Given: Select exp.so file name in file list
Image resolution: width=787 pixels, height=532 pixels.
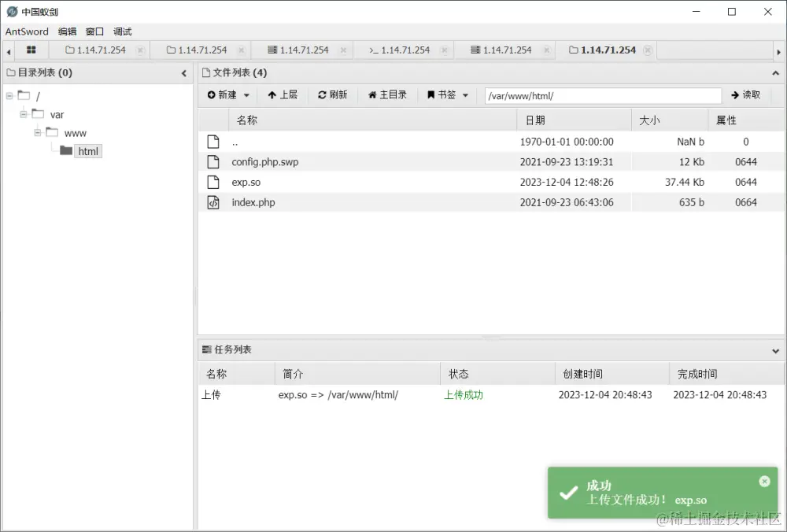Looking at the screenshot, I should 246,182.
